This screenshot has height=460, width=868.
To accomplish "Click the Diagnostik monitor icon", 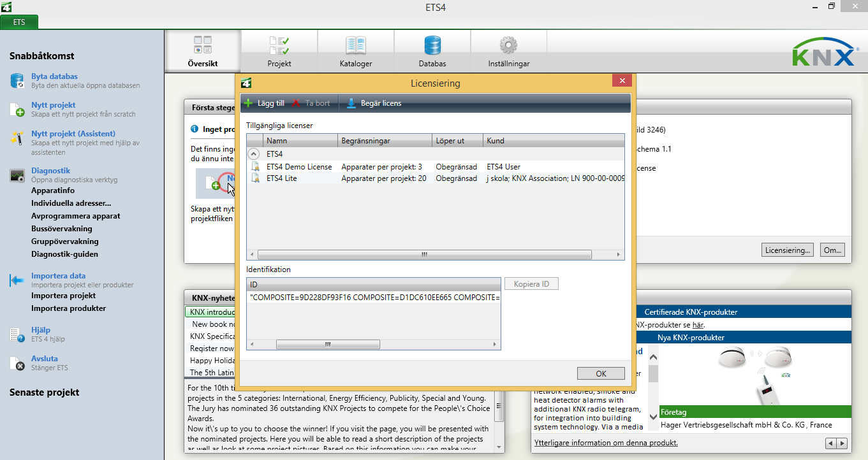I will pos(17,176).
